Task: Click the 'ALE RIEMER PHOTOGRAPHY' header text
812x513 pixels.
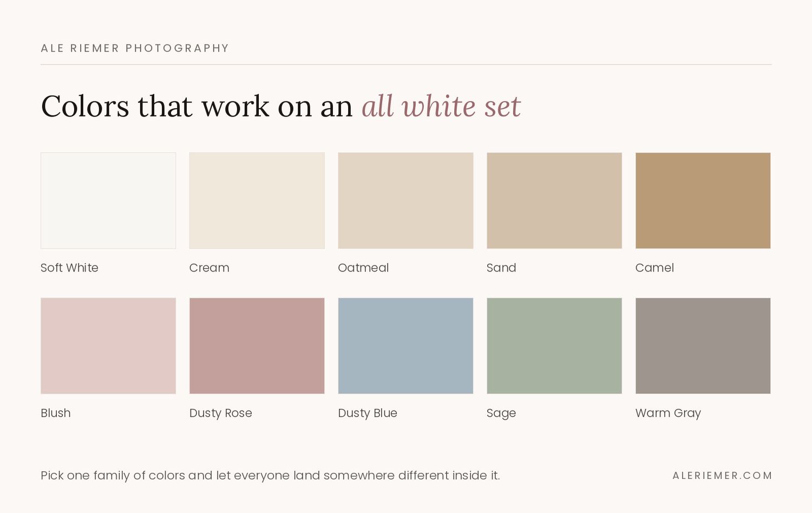Action: [x=135, y=48]
